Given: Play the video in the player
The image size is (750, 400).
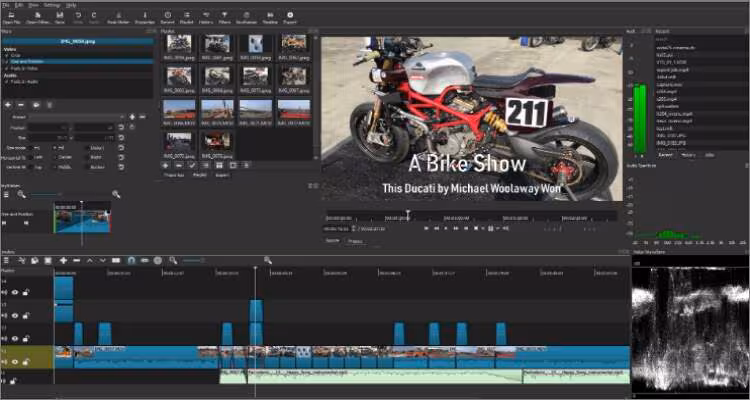Looking at the screenshot, I should pyautogui.click(x=446, y=229).
